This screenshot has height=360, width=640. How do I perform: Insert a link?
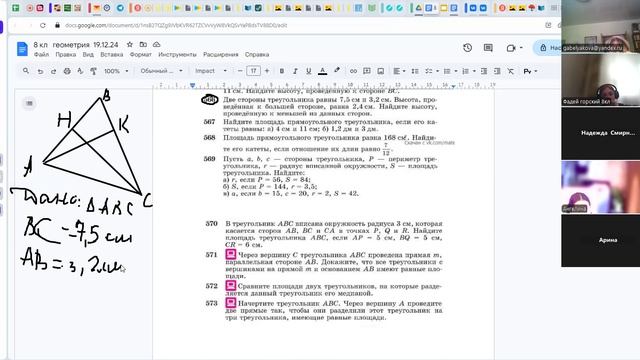(x=353, y=71)
